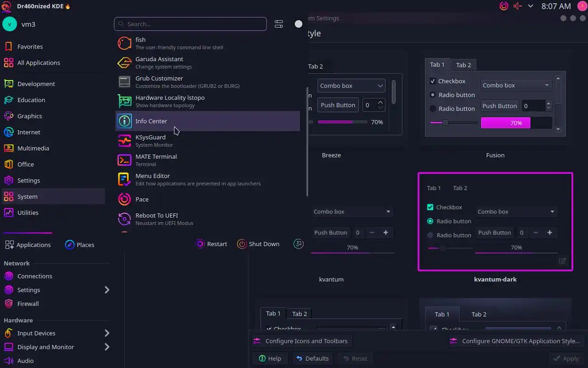Image resolution: width=588 pixels, height=368 pixels.
Task: Click Configure GNOME/GTK Application Style button
Action: pos(516,341)
